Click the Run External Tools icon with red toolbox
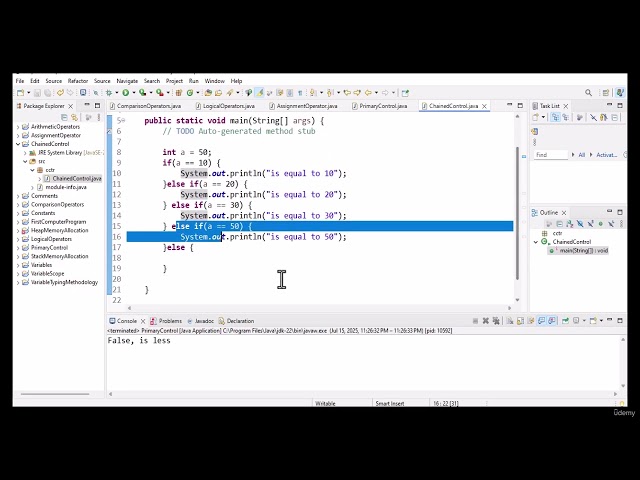 160,93
